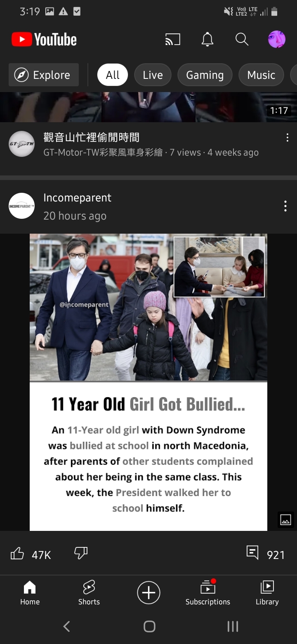The height and width of the screenshot is (644, 297).
Task: Open the Explore button
Action: [x=44, y=75]
